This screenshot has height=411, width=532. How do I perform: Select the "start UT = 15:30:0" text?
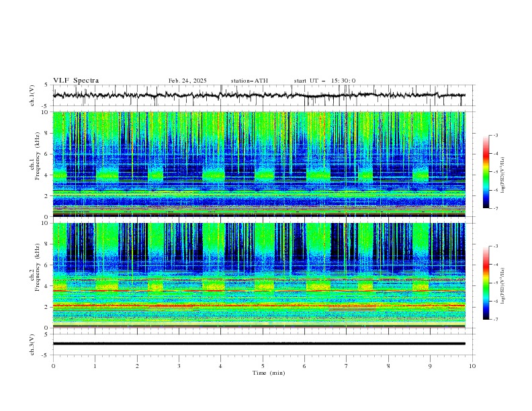pos(324,81)
